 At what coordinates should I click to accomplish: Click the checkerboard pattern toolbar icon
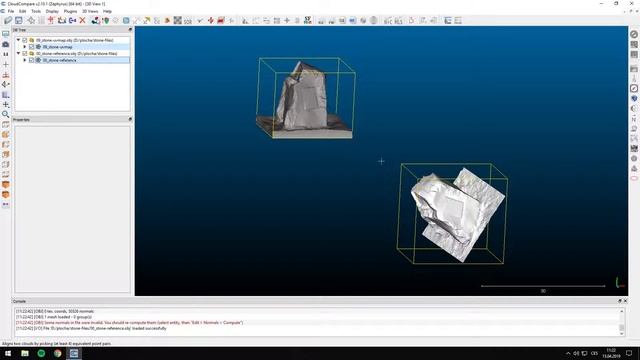coord(178,20)
